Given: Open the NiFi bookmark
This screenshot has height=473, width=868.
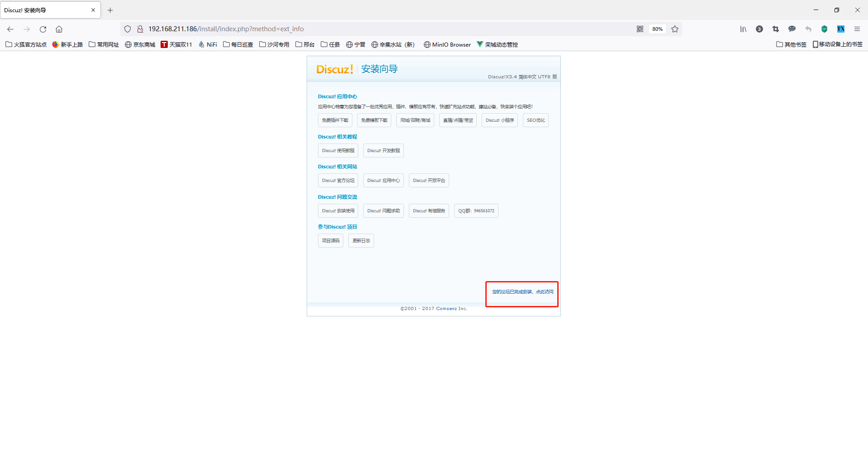Looking at the screenshot, I should coord(208,44).
